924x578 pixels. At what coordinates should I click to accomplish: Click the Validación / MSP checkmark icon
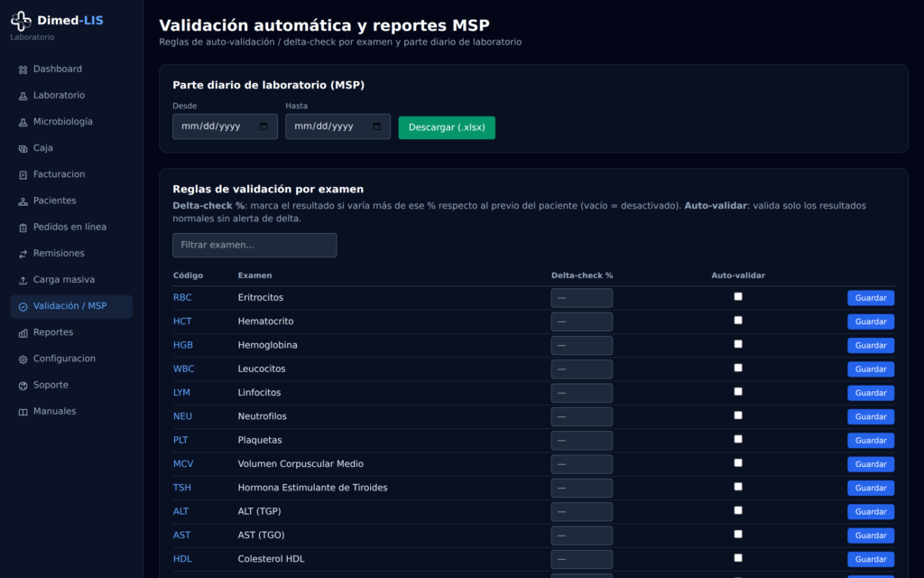pos(23,307)
